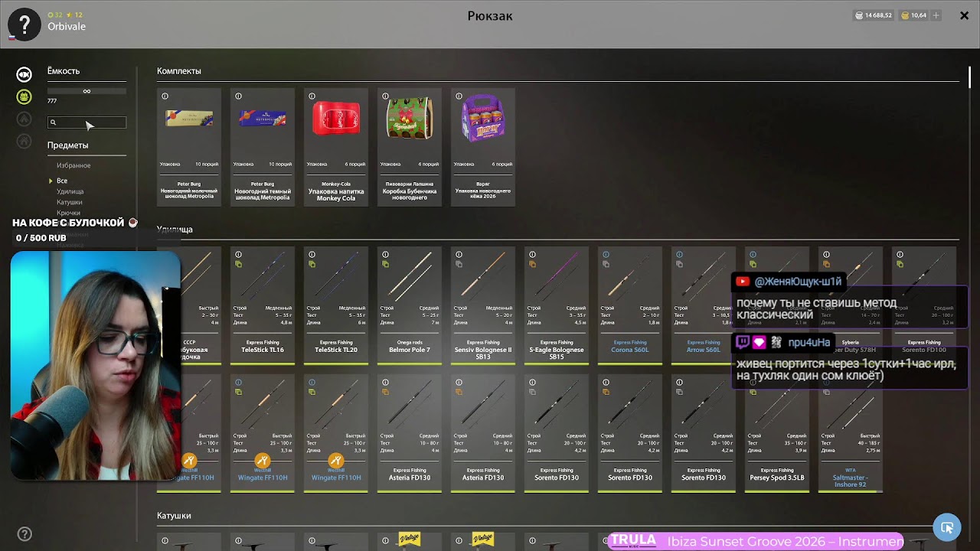Click the inventory vertical scrollbar
Image resolution: width=980 pixels, height=551 pixels.
(971, 77)
